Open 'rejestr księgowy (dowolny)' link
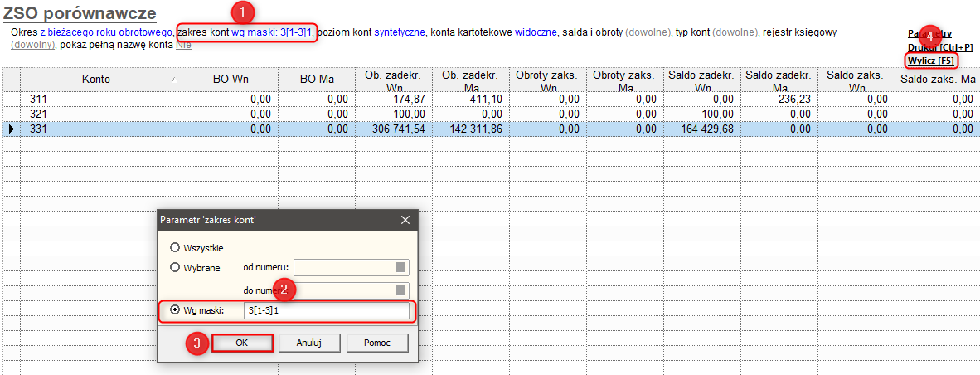 (x=33, y=45)
